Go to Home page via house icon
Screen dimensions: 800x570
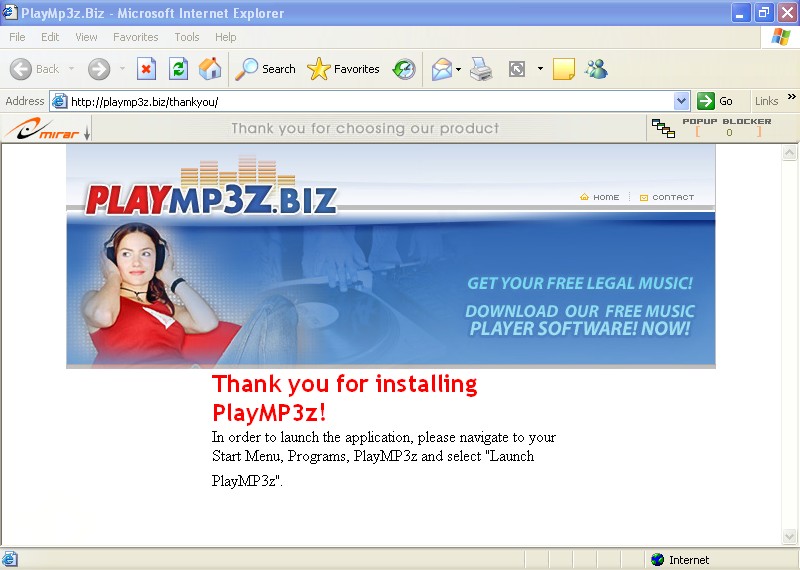point(210,69)
